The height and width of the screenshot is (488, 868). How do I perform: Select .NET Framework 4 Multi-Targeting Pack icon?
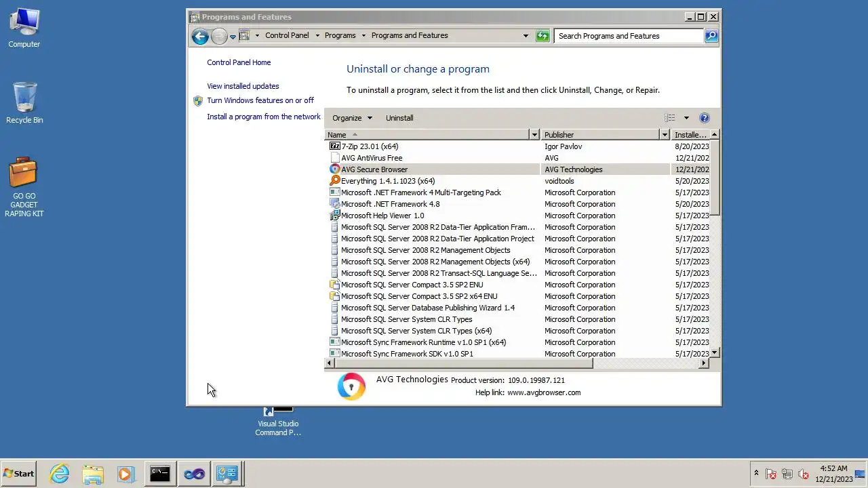click(x=334, y=192)
